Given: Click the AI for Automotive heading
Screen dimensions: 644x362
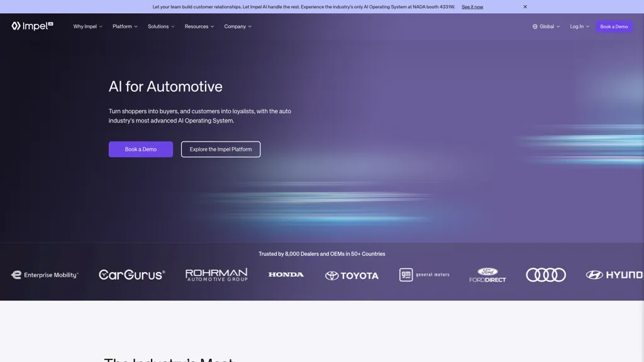Looking at the screenshot, I should coord(165,86).
